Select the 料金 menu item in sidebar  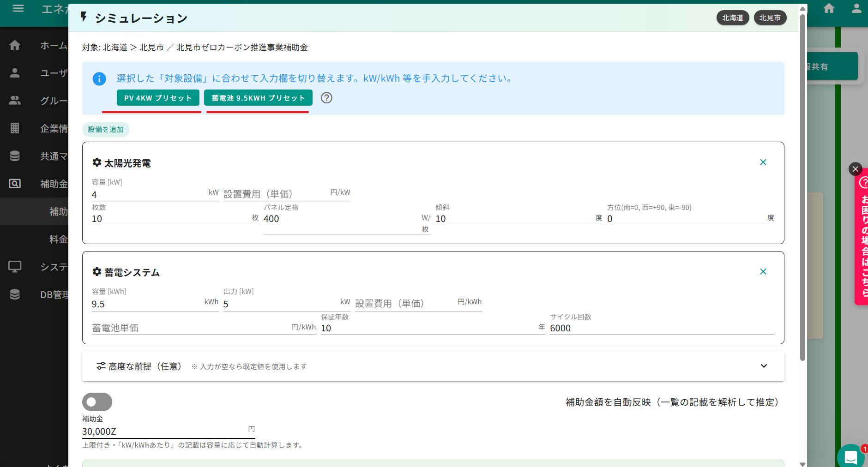(x=59, y=239)
